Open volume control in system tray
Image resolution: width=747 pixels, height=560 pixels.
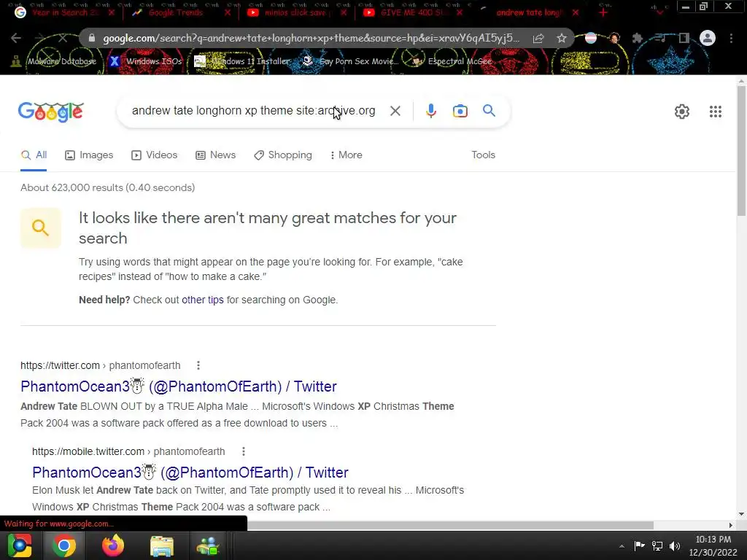675,546
